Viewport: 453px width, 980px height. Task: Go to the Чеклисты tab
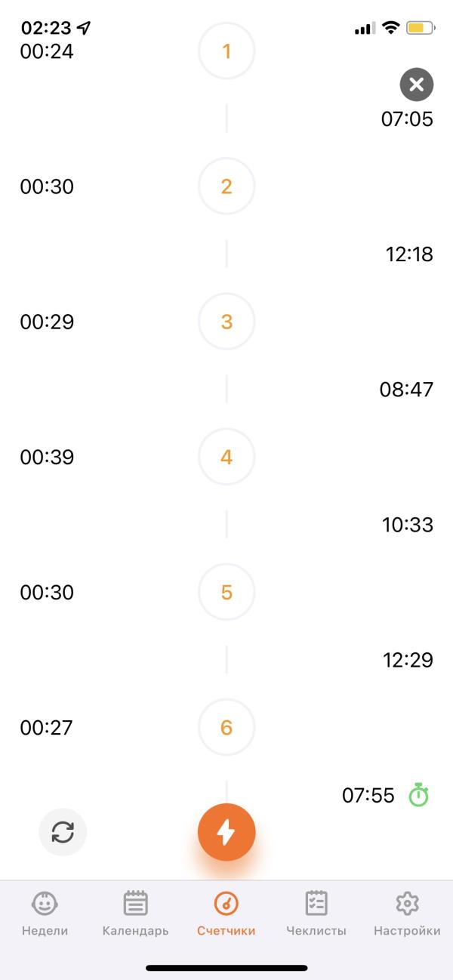tap(316, 912)
